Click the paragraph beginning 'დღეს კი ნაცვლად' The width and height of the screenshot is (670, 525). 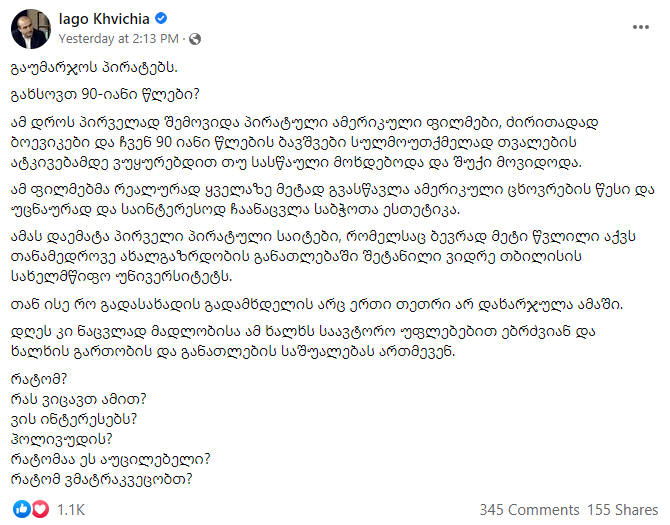303,341
